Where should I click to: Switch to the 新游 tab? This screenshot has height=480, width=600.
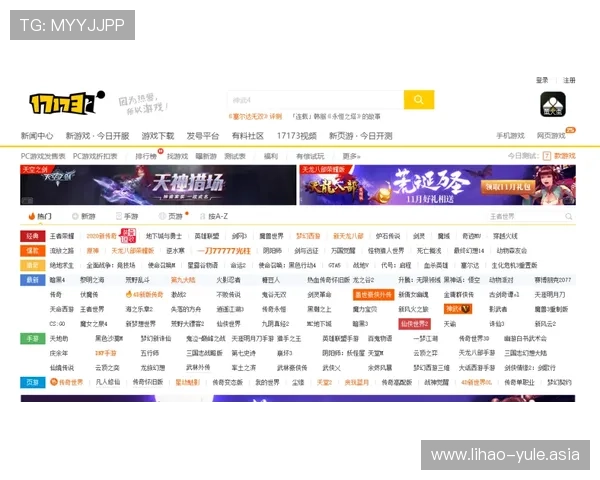pos(84,216)
